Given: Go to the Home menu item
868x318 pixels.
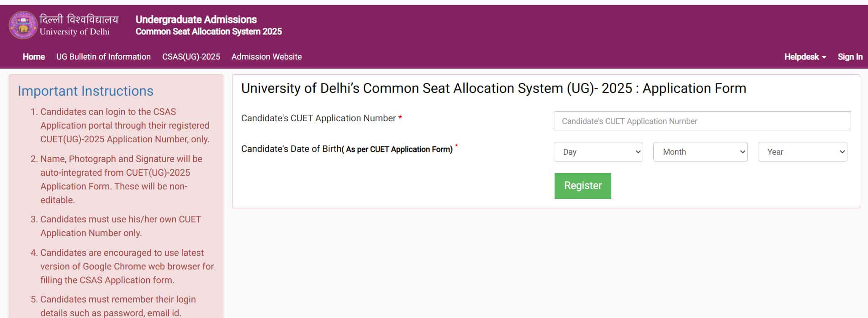Looking at the screenshot, I should (x=34, y=57).
